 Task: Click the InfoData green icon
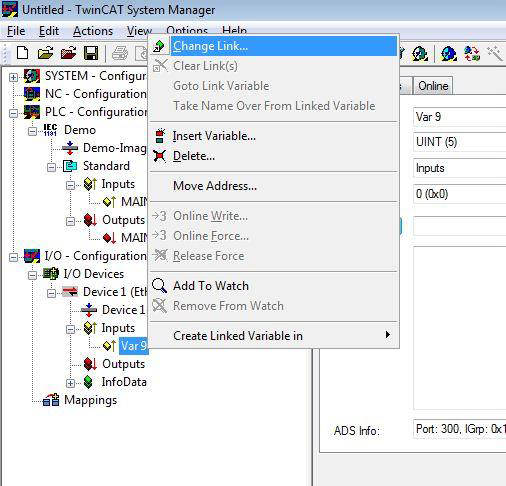coord(88,382)
